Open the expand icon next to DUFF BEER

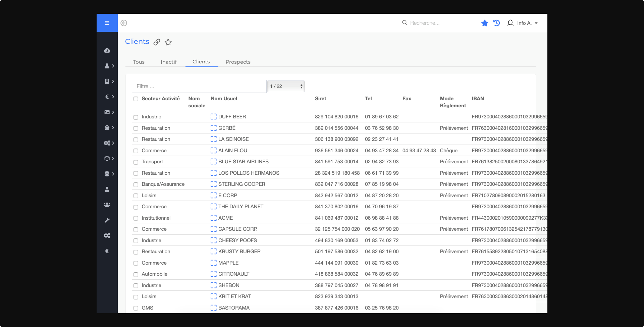click(213, 117)
